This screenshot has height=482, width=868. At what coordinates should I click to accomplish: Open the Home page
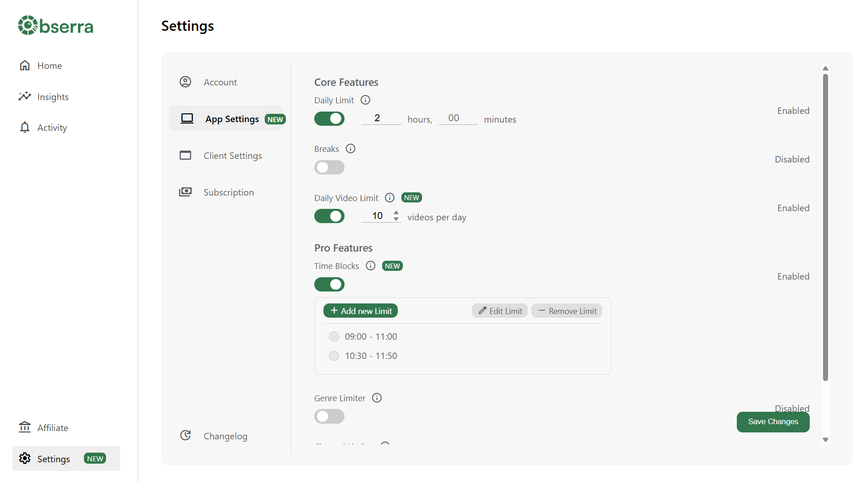(x=50, y=66)
